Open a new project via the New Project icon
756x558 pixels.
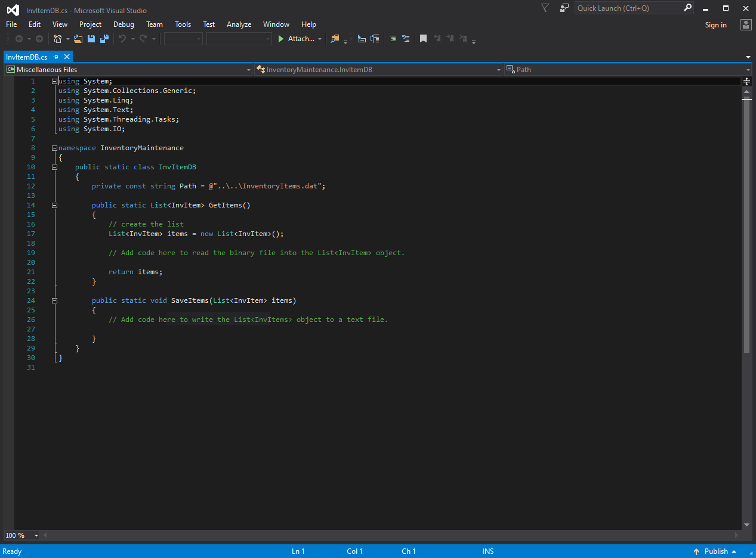(57, 39)
